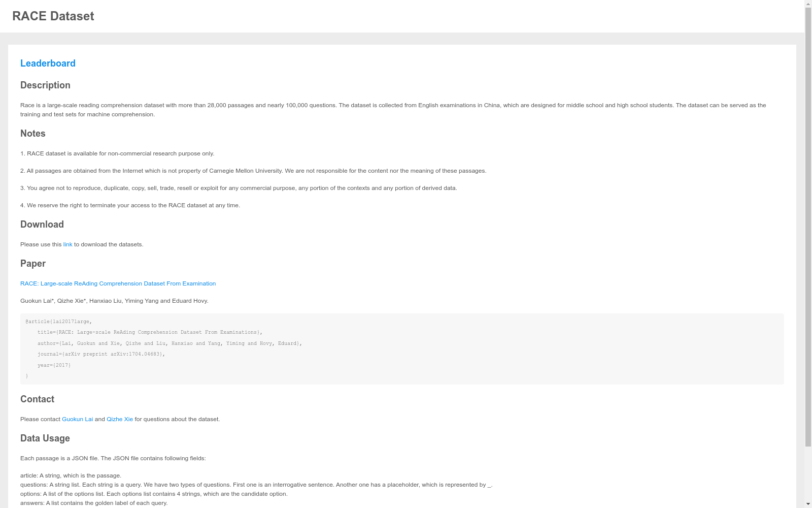Viewport: 812px width, 508px height.
Task: Click the 'options: A list' field description
Action: click(x=154, y=494)
